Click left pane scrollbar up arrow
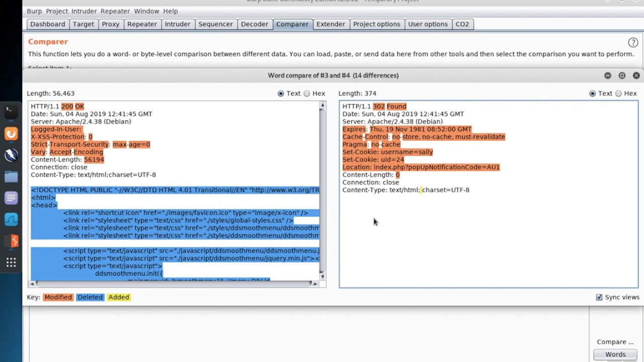Viewport: 644px width, 362px height. (323, 105)
